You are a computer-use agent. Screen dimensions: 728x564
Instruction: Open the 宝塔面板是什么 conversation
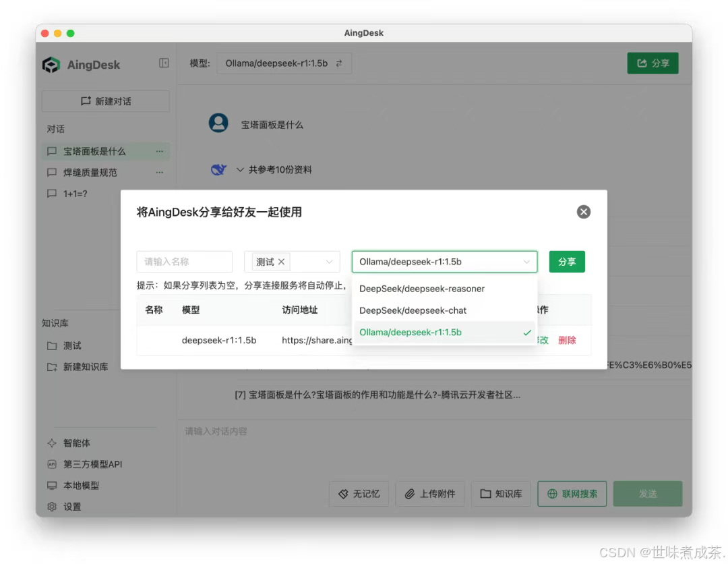click(x=106, y=151)
